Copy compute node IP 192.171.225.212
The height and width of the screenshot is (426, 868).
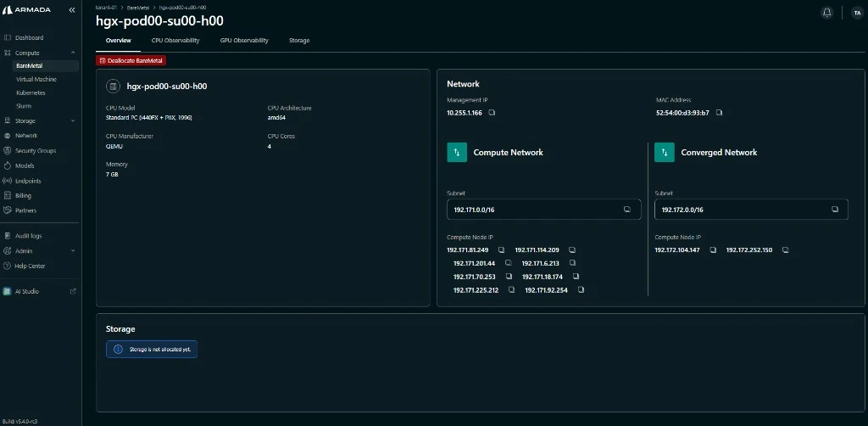tap(511, 289)
